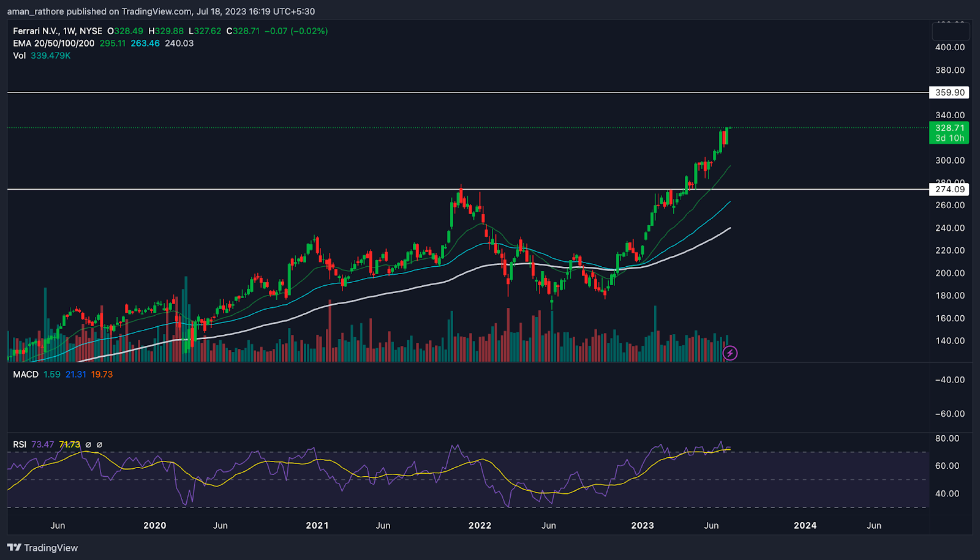The height and width of the screenshot is (560, 980).
Task: Click the 2020 label on time axis
Action: point(154,525)
